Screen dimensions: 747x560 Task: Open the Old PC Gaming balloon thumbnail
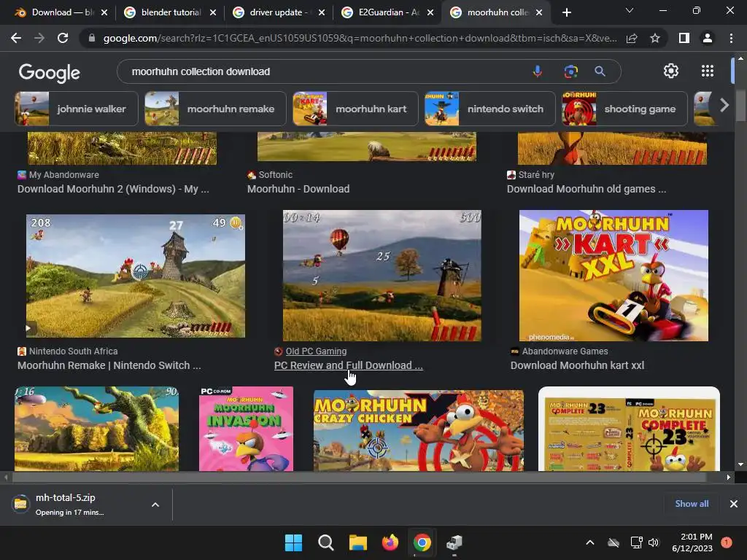[x=382, y=276]
